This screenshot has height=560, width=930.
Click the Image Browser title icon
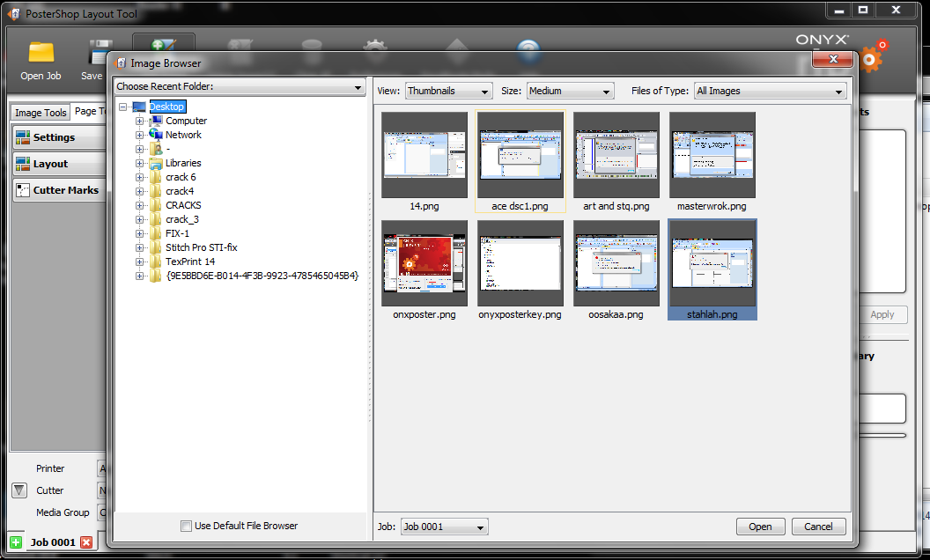coord(121,63)
